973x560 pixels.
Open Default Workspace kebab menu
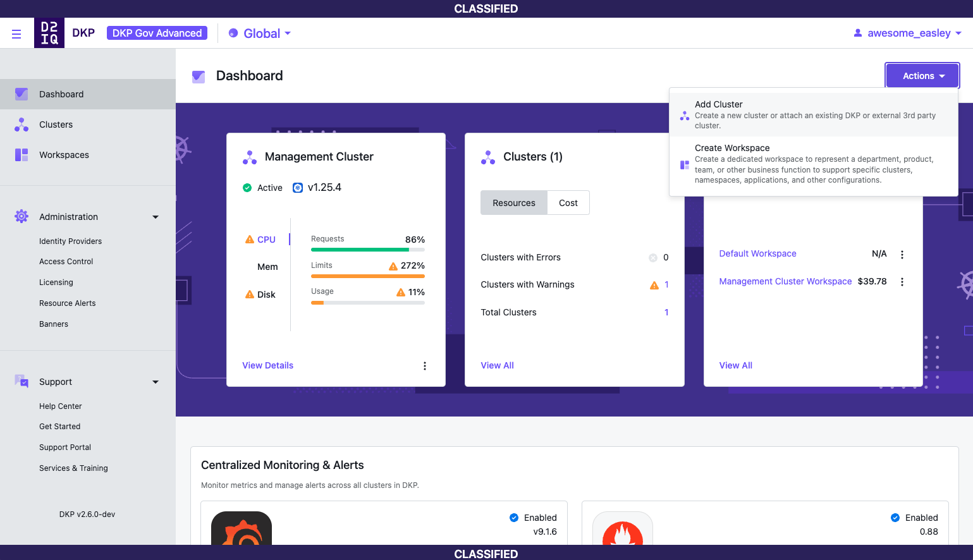902,254
